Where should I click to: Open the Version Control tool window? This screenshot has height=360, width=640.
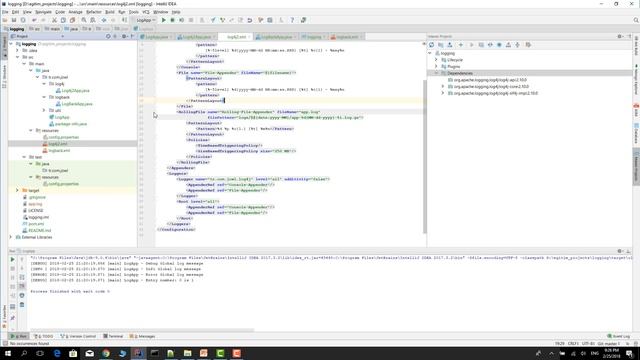click(78, 336)
